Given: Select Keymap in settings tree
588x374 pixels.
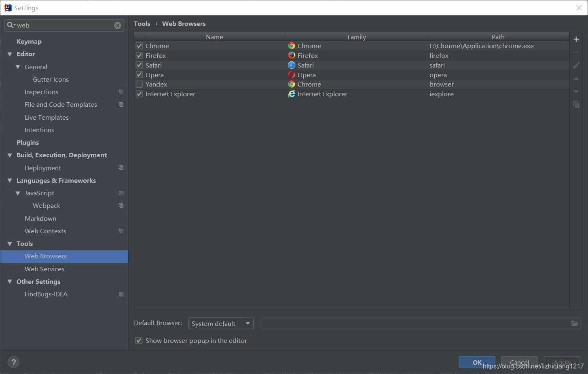Looking at the screenshot, I should tap(29, 42).
